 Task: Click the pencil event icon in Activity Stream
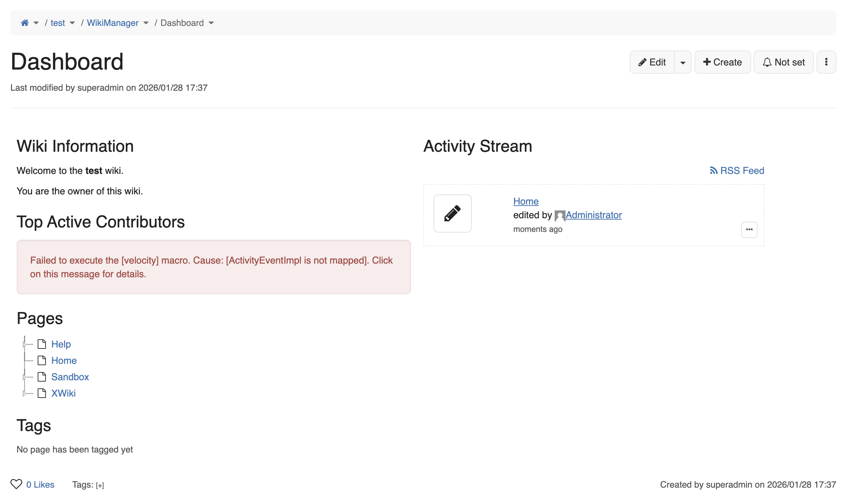(452, 213)
